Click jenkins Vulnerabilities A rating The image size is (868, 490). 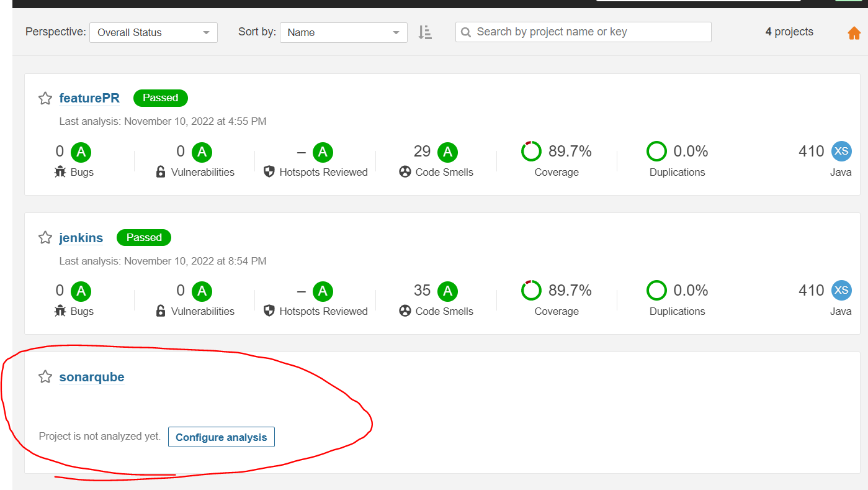tap(202, 291)
